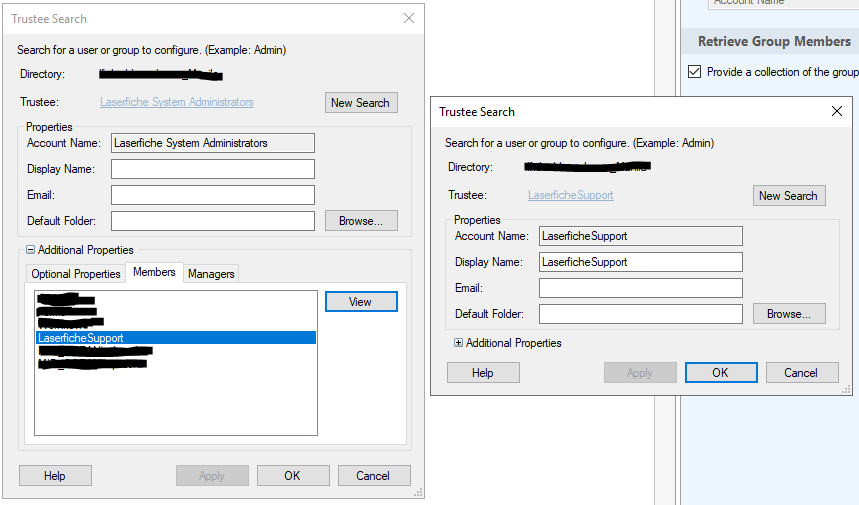Switch to the Optional Properties tab

(x=76, y=274)
